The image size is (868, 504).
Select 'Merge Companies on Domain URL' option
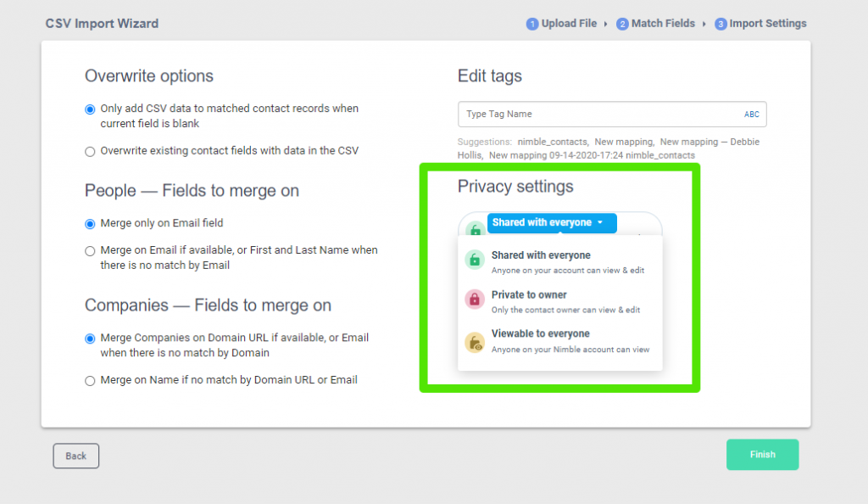pyautogui.click(x=91, y=339)
